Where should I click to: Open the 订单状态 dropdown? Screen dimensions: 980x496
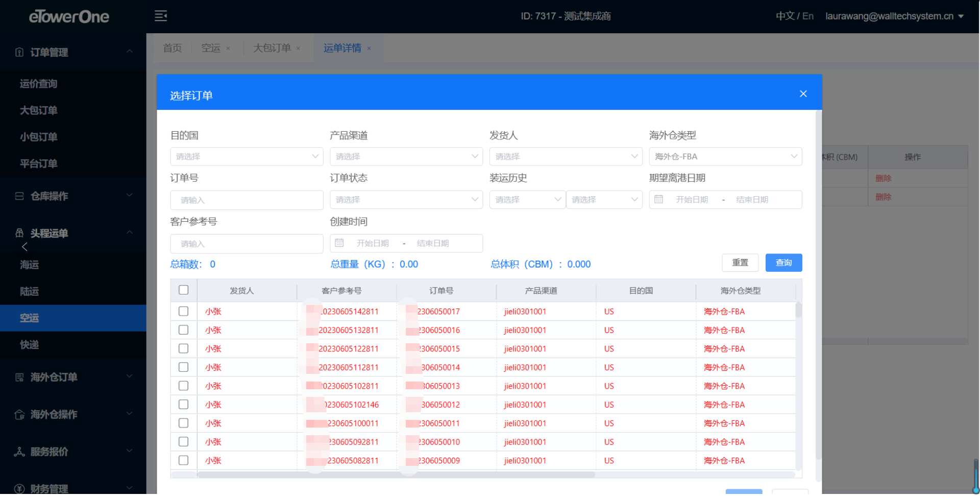406,200
